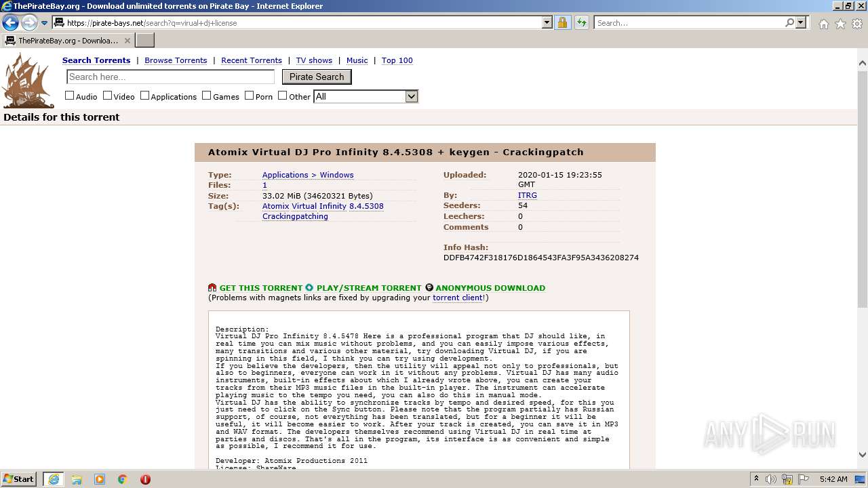The height and width of the screenshot is (488, 868).
Task: Enable the Video checkbox
Action: coord(107,96)
